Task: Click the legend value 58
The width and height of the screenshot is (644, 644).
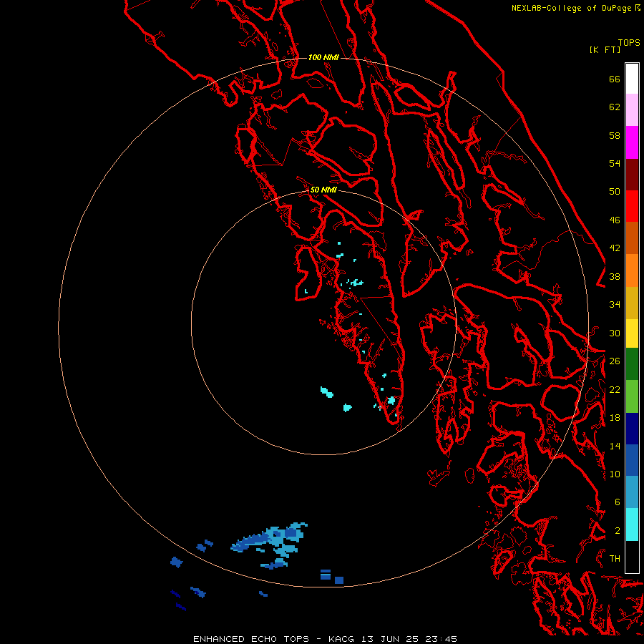Action: 615,135
